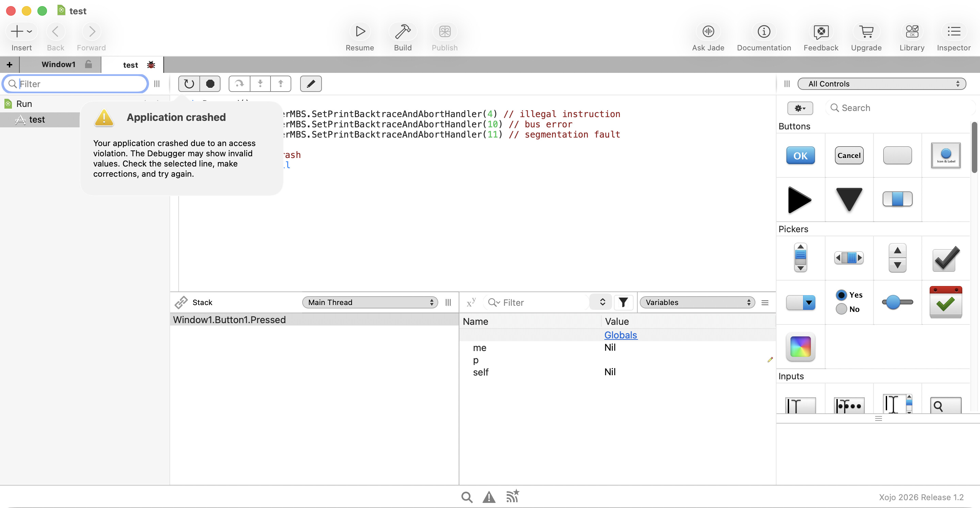Open the Feedback tool
This screenshot has height=508, width=980.
click(x=821, y=31)
